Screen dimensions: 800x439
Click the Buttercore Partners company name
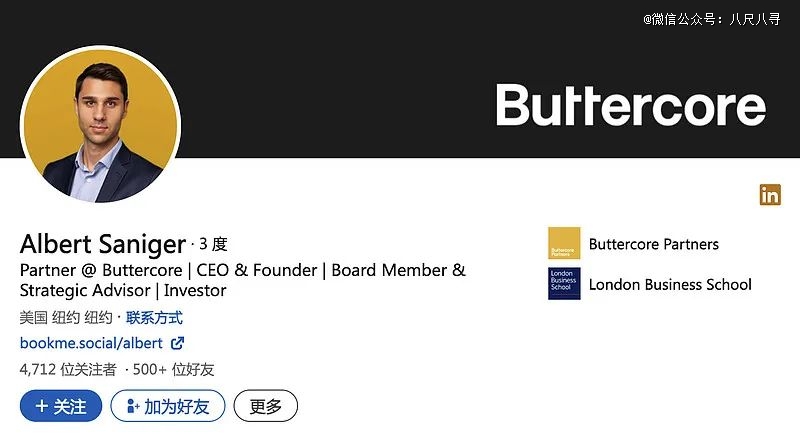654,244
